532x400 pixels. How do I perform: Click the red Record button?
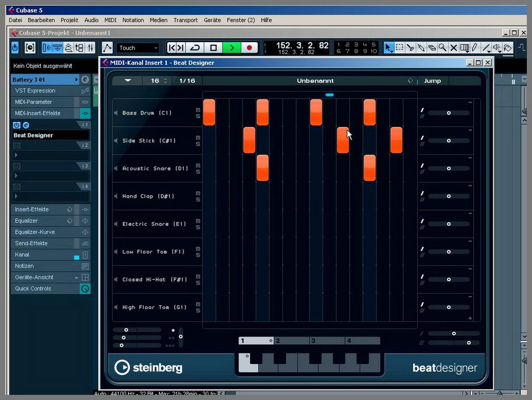(250, 48)
